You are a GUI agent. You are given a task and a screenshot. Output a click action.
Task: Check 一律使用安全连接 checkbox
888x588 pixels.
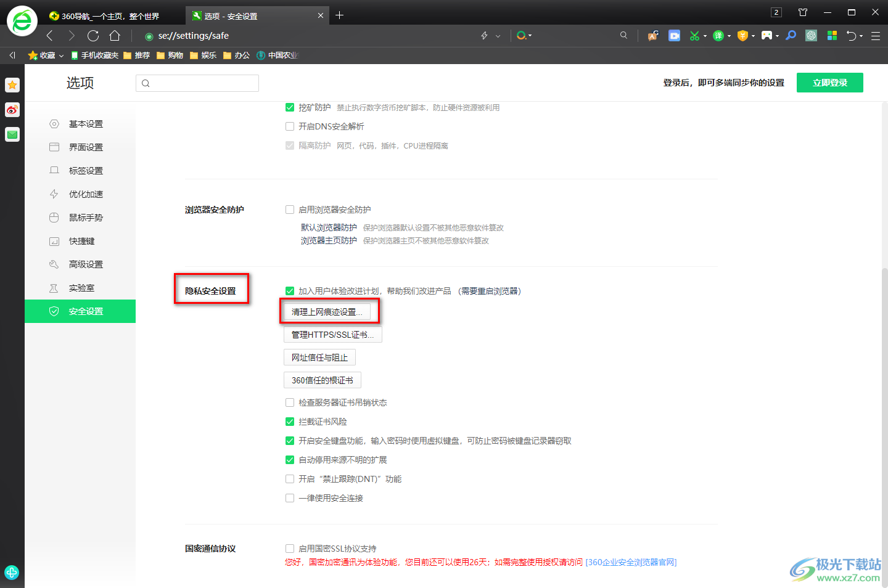[x=290, y=498]
